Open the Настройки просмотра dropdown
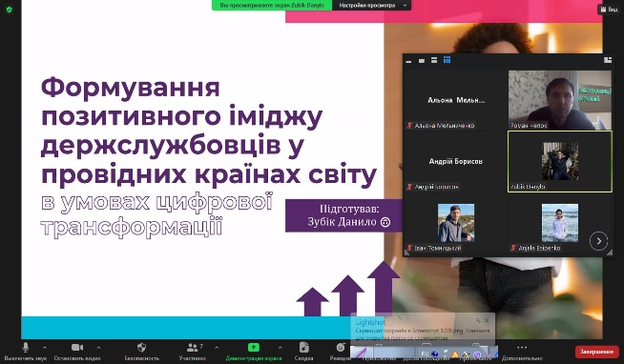The width and height of the screenshot is (624, 364). pos(372,5)
